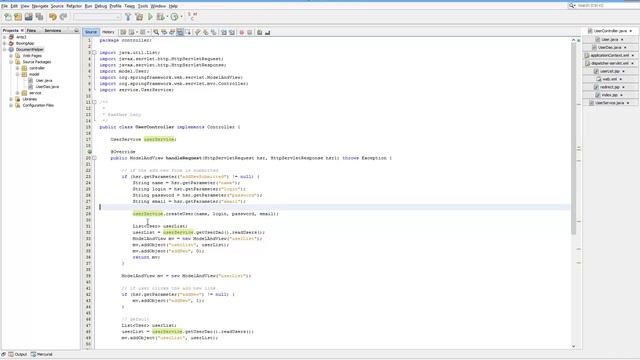Open the File menu

(x=4, y=6)
